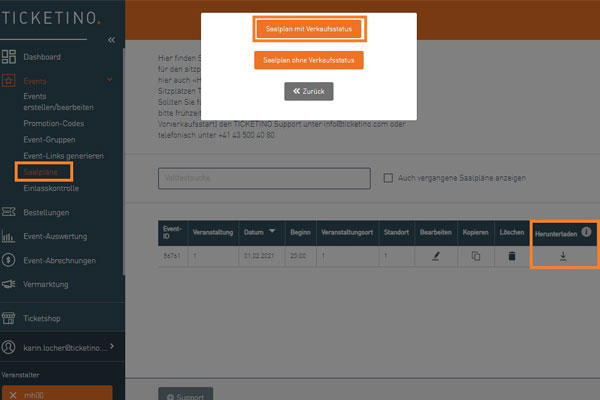Collapse the Events section in sidebar
Viewport: 600px width, 400px height.
108,81
